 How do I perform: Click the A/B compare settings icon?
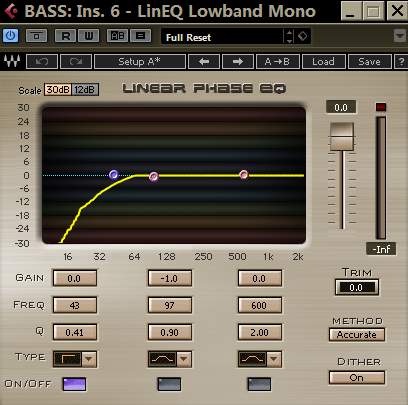tap(117, 36)
